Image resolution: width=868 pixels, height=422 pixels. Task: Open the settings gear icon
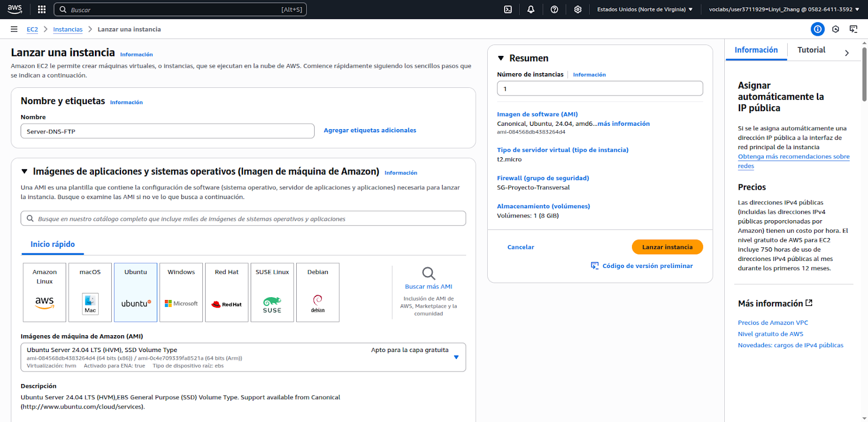pos(578,9)
